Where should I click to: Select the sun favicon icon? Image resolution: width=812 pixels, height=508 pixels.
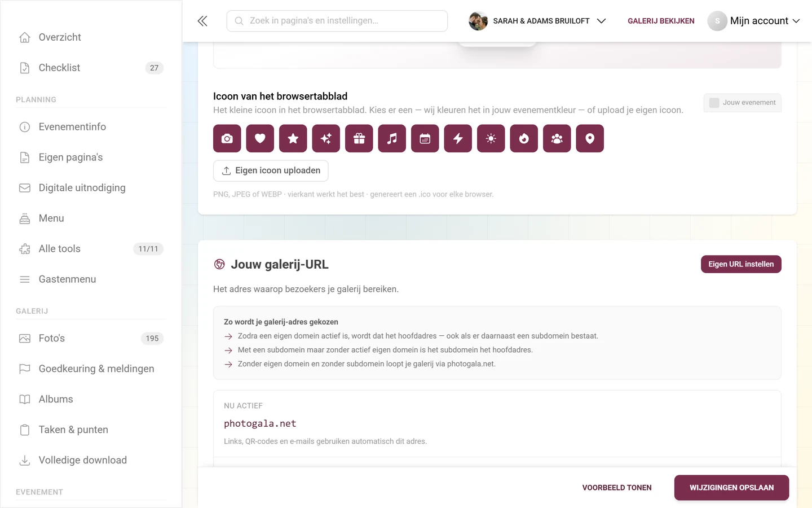click(491, 138)
